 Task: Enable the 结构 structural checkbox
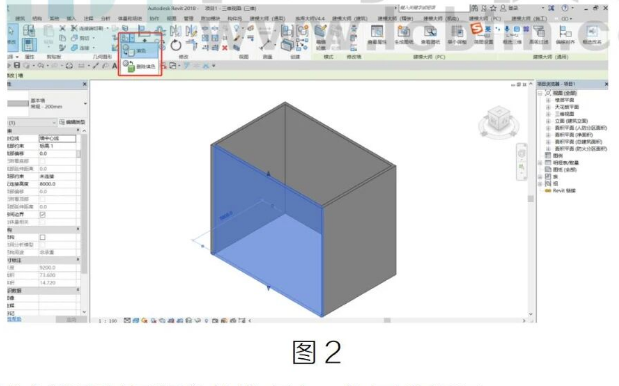tap(43, 237)
